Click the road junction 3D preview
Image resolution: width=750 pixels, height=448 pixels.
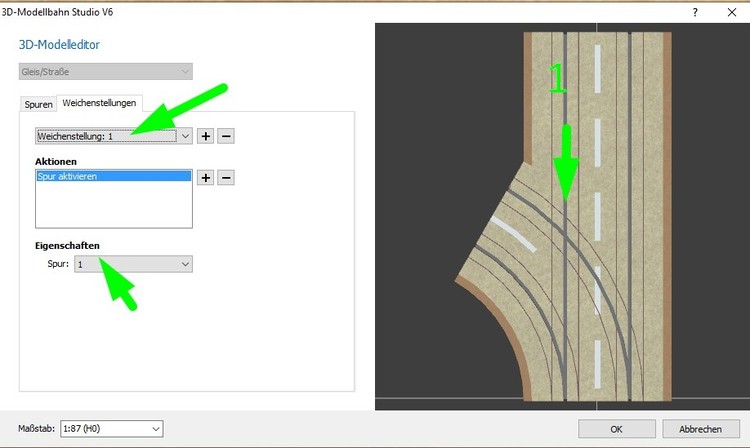[562, 217]
